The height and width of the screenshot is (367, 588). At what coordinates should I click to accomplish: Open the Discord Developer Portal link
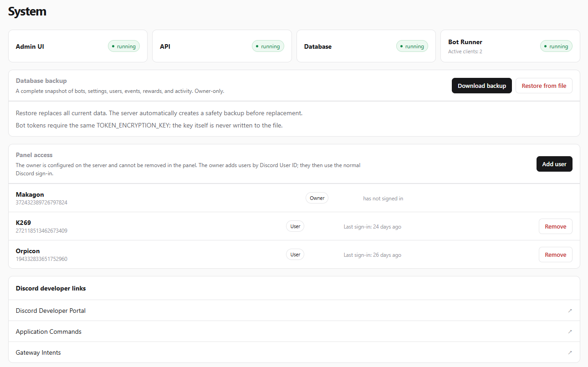point(294,311)
